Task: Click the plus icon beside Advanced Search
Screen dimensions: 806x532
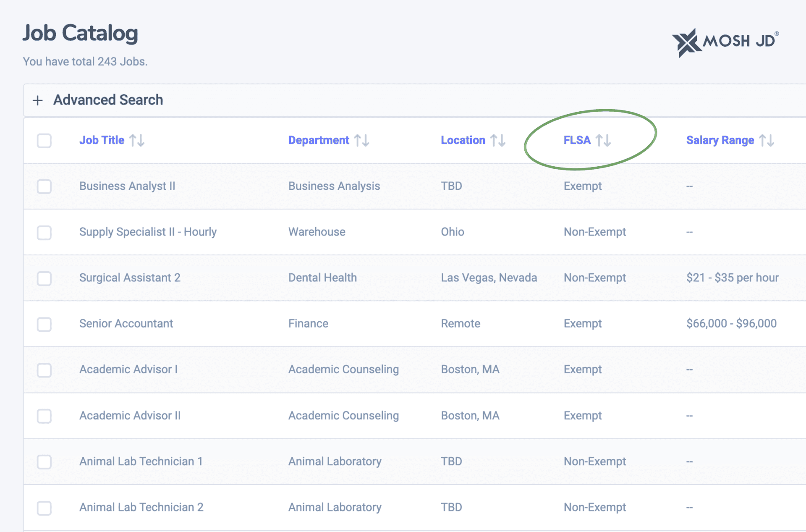Action: coord(38,100)
